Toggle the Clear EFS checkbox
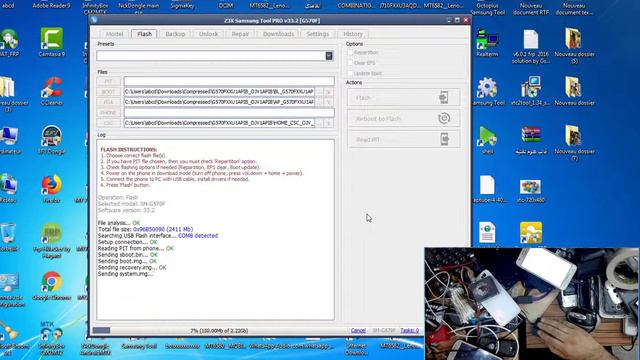Screen dimensions: 640x360 350,63
